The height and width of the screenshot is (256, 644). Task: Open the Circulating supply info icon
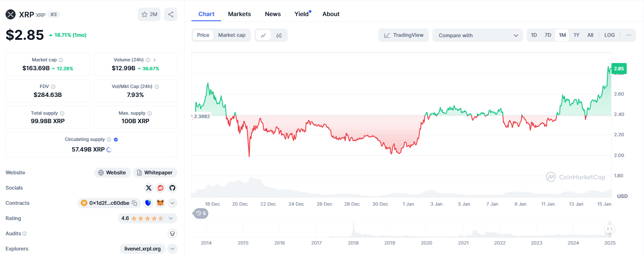(109, 140)
